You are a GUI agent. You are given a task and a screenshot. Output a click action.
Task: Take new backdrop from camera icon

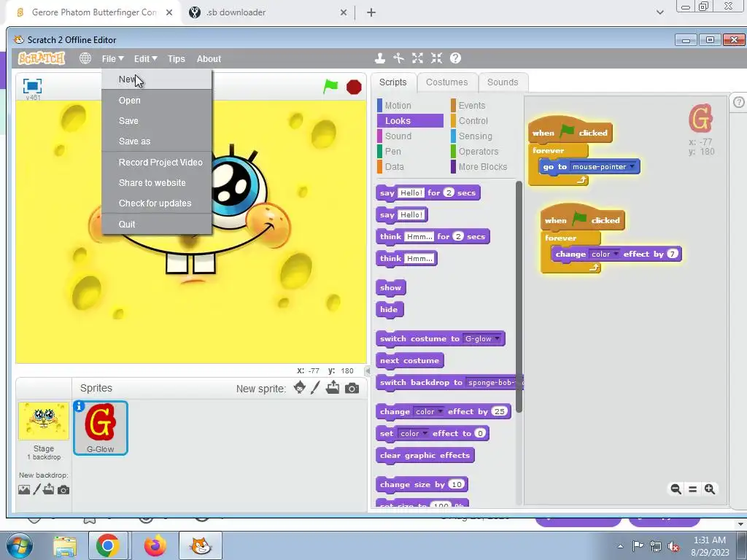pos(63,489)
